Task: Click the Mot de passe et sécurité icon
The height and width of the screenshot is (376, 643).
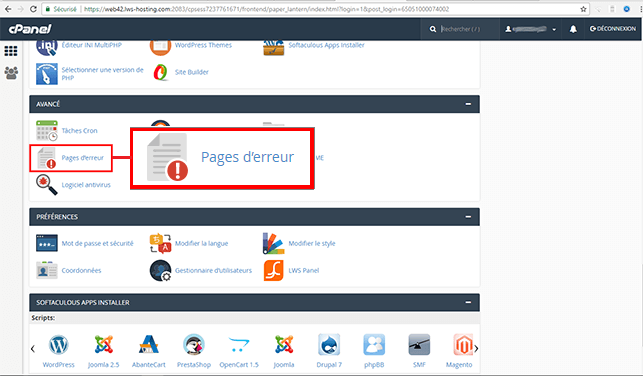Action: [x=47, y=243]
